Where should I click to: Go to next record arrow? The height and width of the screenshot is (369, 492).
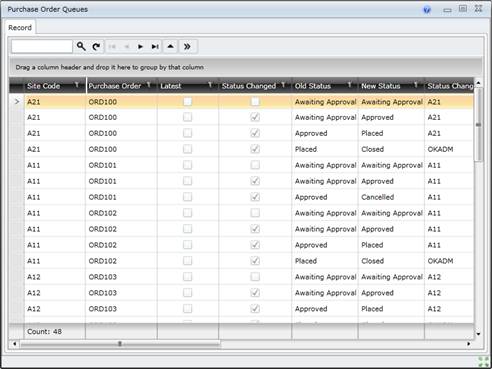point(140,47)
